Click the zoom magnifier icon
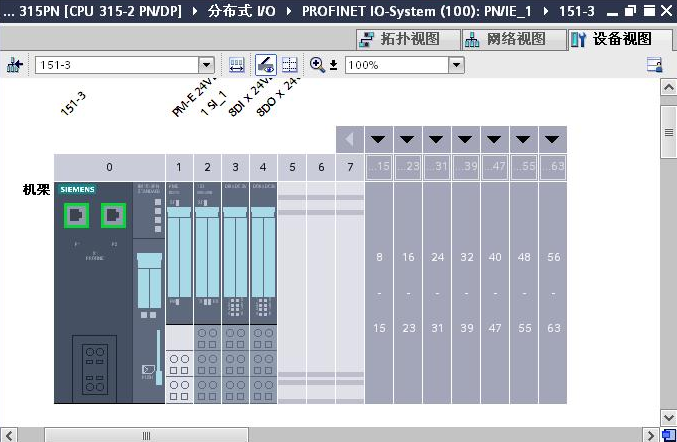 pyautogui.click(x=317, y=65)
